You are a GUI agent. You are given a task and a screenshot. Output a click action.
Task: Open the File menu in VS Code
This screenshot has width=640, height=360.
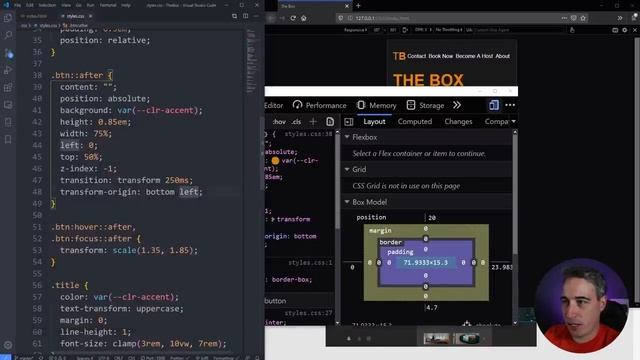click(18, 5)
